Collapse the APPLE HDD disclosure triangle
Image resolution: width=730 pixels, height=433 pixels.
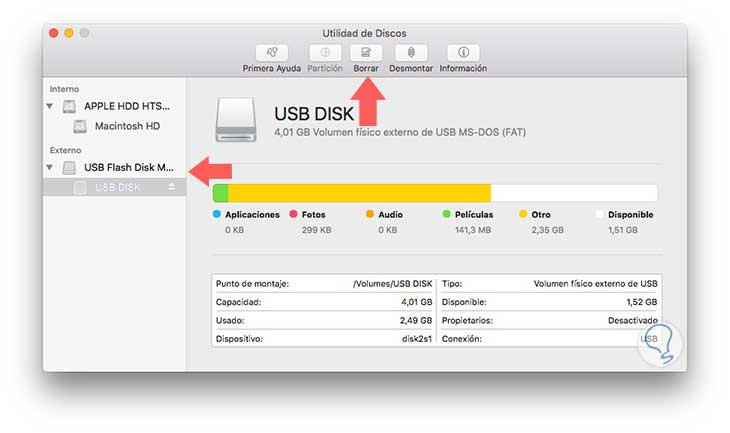(50, 107)
